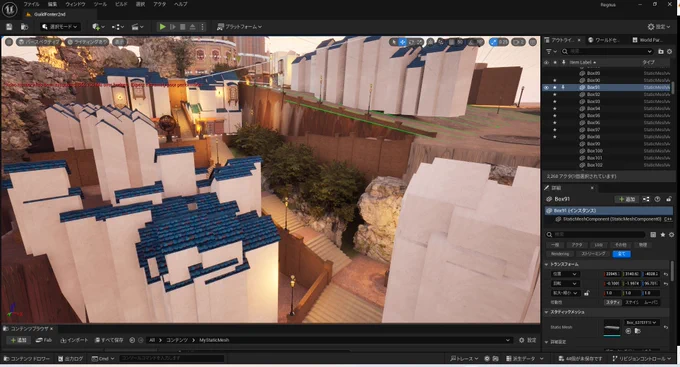Screen dimensions: 680x367
Task: Toggle the Details favorites star filter
Action: coord(663,235)
